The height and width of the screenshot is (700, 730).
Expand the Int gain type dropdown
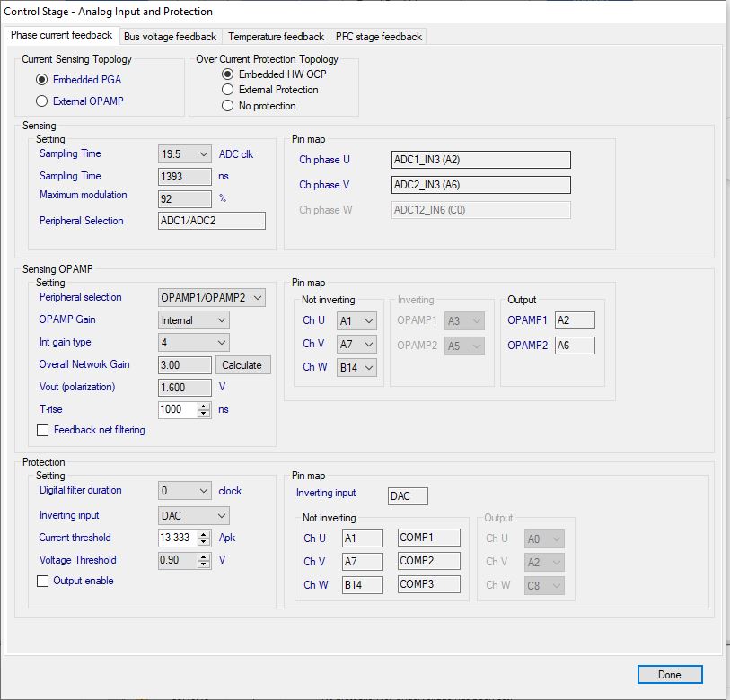coord(194,343)
